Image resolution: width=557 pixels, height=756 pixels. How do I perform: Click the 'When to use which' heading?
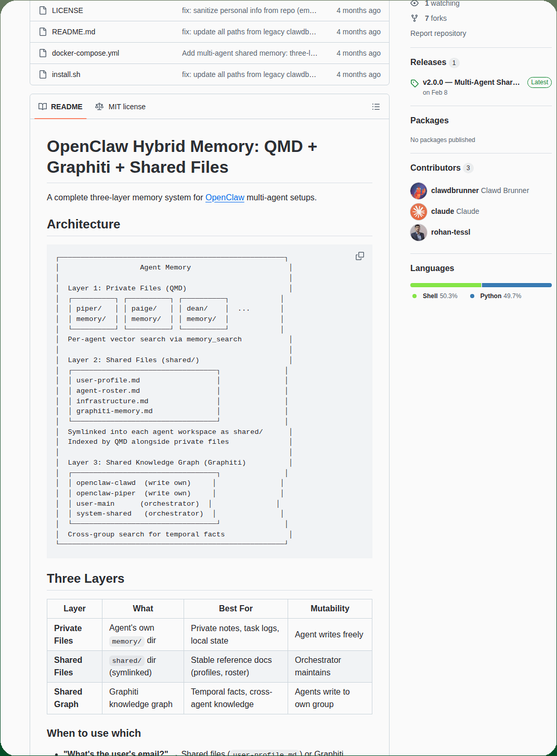(94, 733)
